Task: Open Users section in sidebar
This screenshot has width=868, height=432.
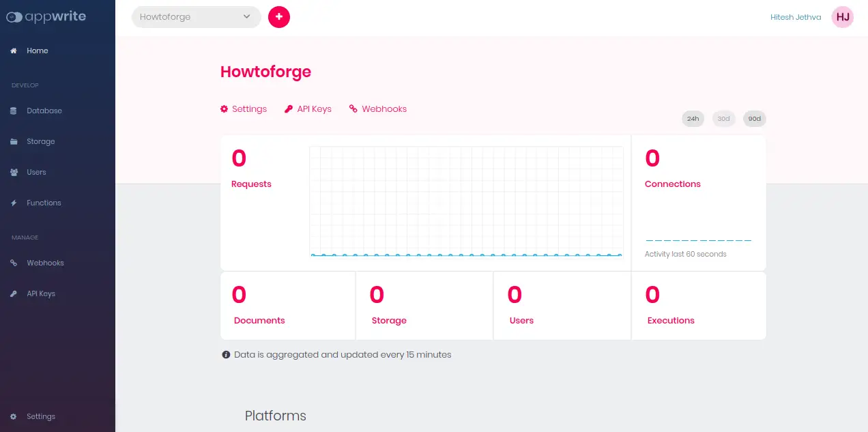Action: tap(37, 173)
